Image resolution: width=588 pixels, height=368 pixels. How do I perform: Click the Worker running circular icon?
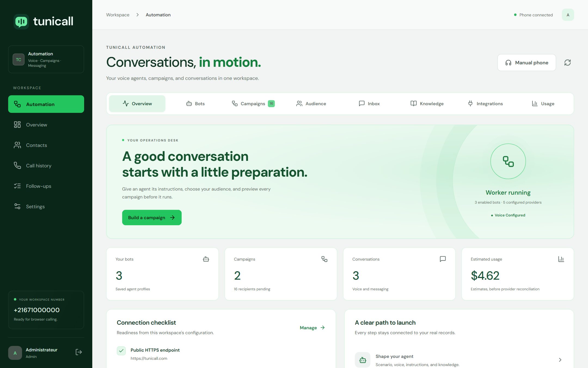click(508, 161)
